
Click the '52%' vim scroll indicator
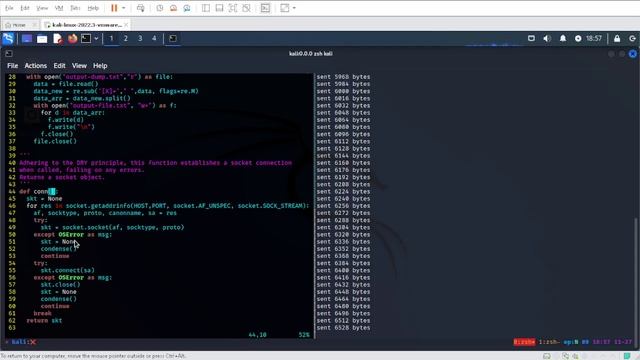click(x=304, y=335)
